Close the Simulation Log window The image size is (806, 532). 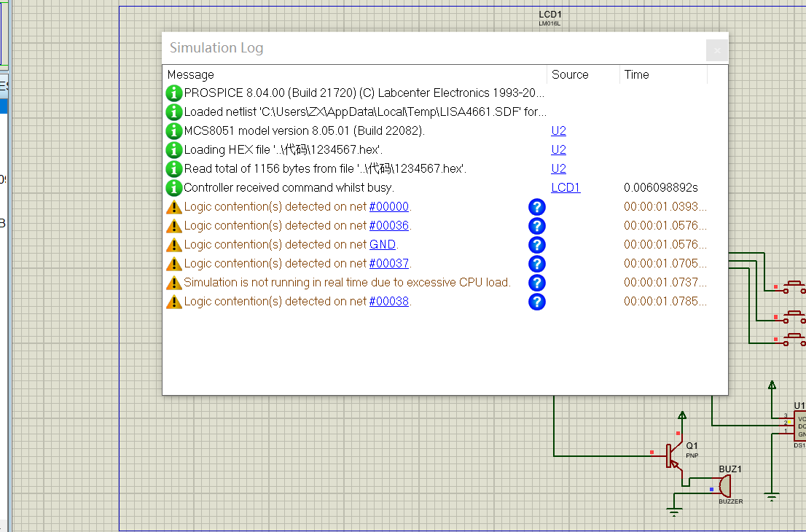[717, 50]
